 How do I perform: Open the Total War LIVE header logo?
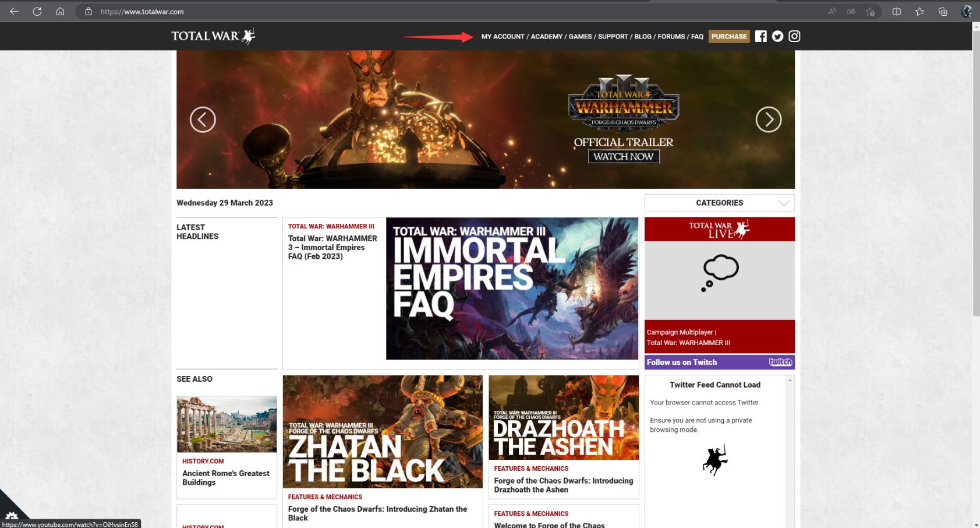[719, 229]
